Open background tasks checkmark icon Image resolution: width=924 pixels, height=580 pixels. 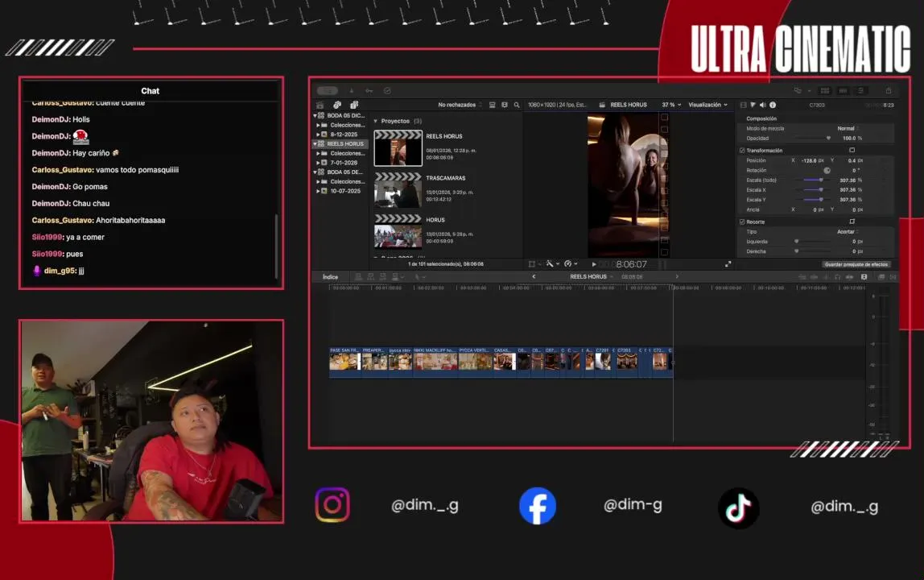click(x=387, y=91)
